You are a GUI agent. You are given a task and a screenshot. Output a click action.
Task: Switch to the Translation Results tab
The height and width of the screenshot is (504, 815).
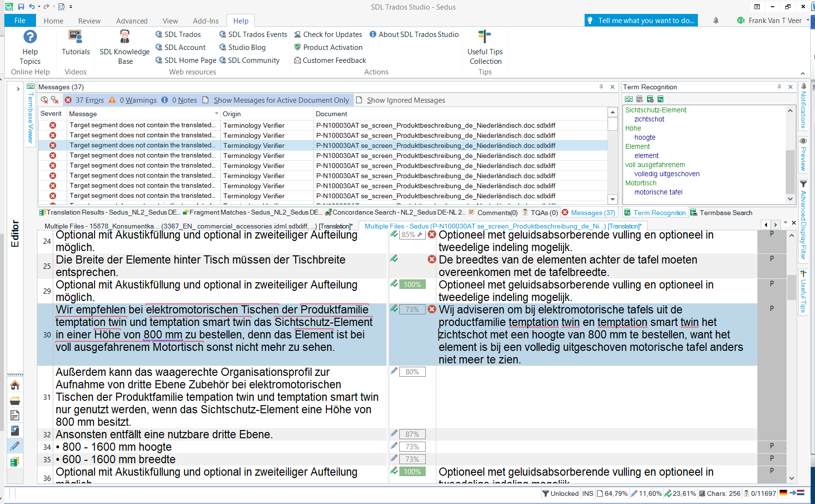pos(109,212)
